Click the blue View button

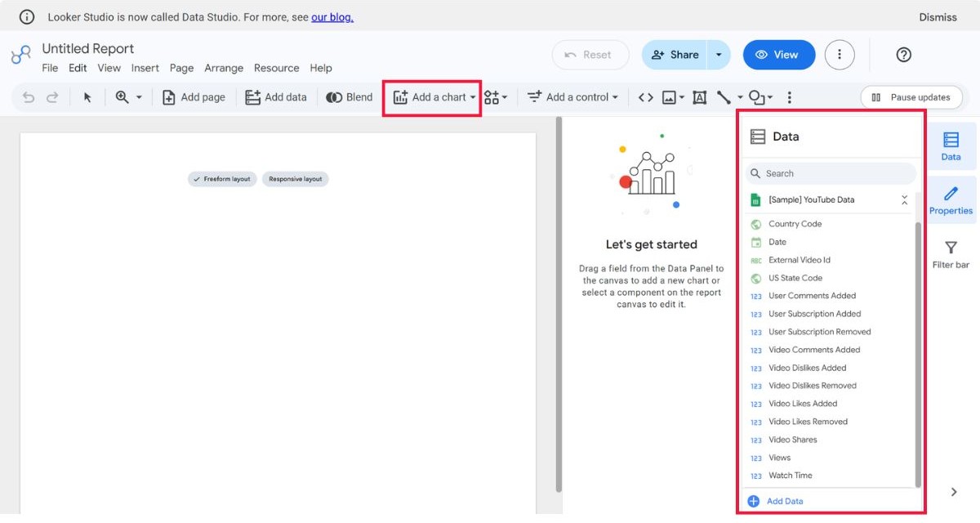[x=779, y=55]
